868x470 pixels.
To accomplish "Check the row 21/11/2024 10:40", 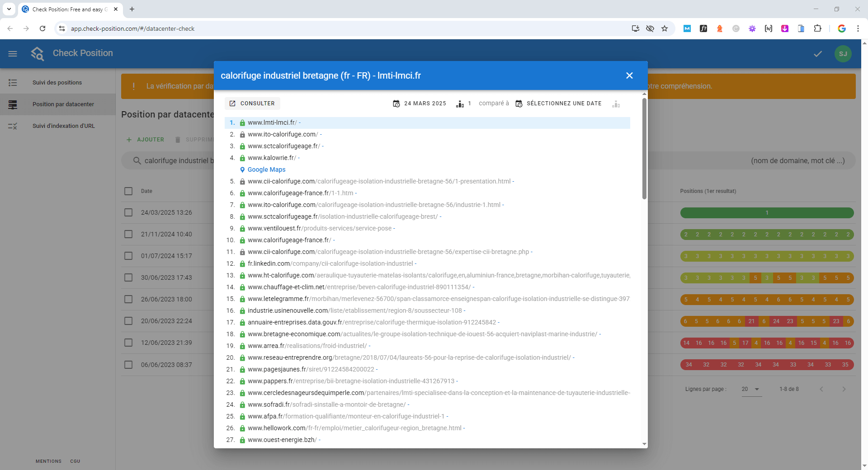I will (x=128, y=234).
